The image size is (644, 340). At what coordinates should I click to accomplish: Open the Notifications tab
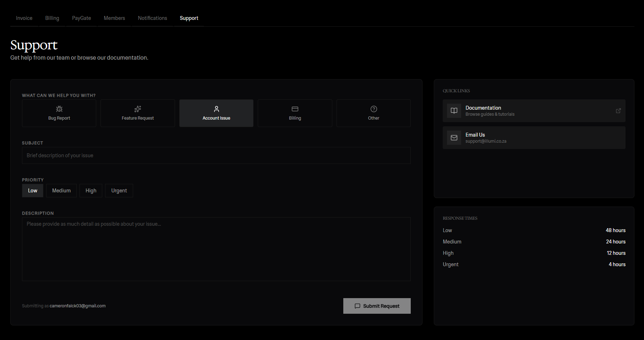click(x=152, y=18)
